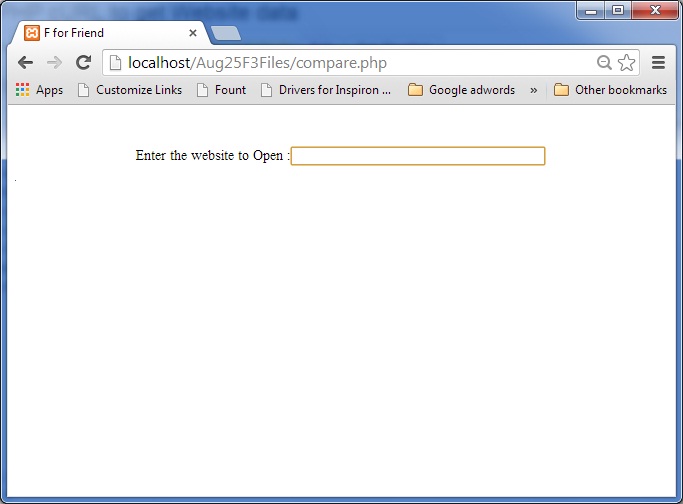This screenshot has height=504, width=683.
Task: Click the XAMPP favicon on the tab
Action: pyautogui.click(x=32, y=33)
